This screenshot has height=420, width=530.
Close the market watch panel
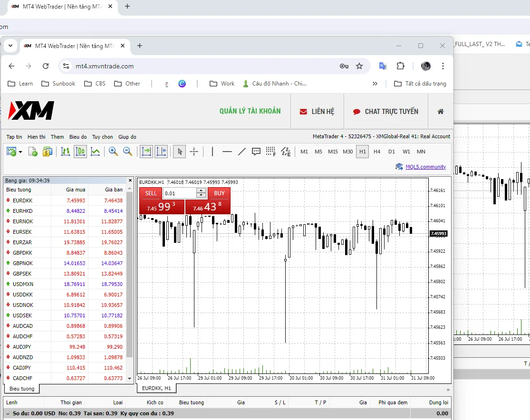(x=130, y=181)
